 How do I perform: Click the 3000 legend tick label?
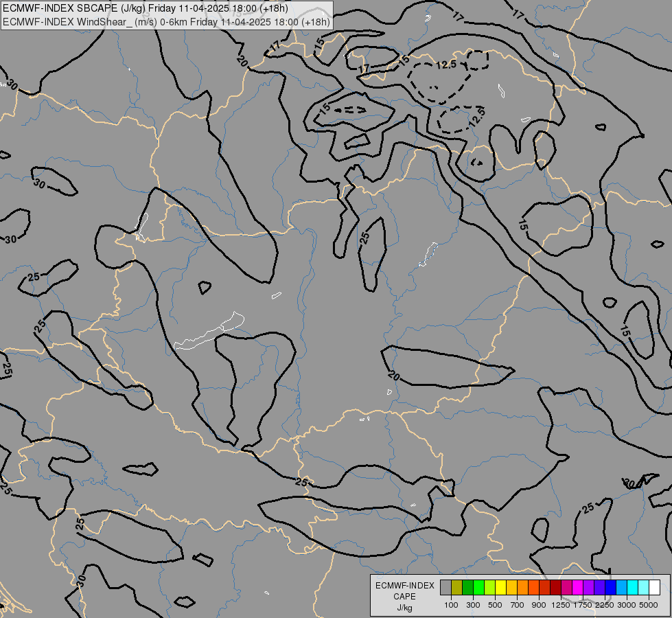627,605
